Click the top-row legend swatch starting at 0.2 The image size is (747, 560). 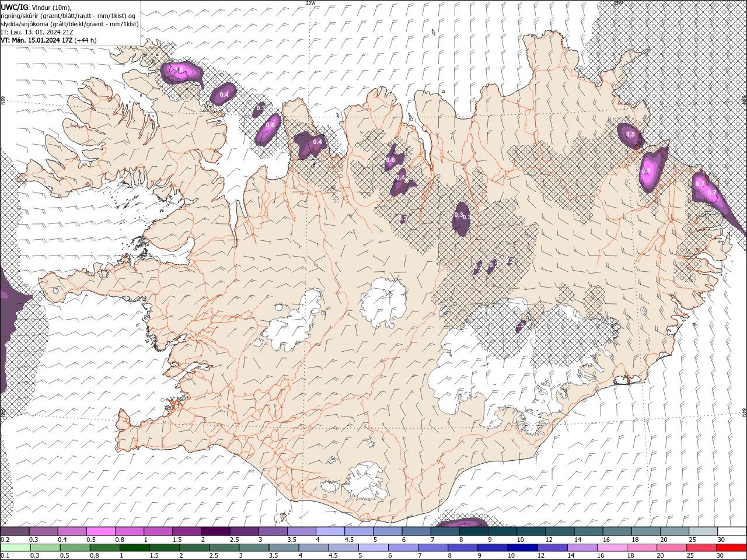click(15, 531)
